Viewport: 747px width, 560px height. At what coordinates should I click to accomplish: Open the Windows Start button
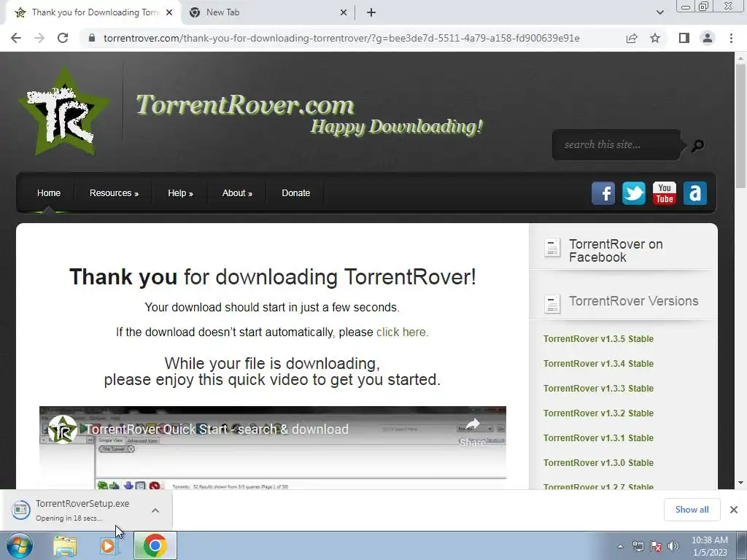point(20,545)
